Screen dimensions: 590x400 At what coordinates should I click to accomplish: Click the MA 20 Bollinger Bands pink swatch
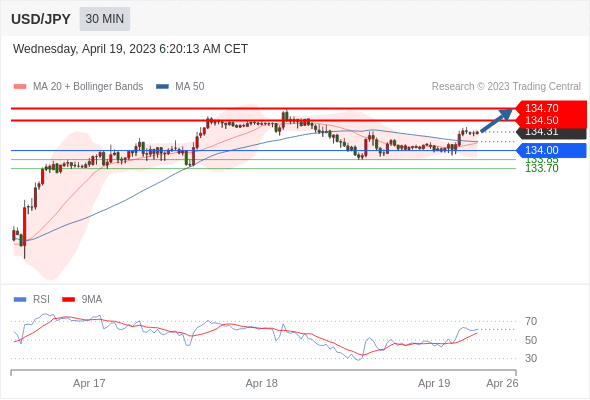(x=20, y=87)
